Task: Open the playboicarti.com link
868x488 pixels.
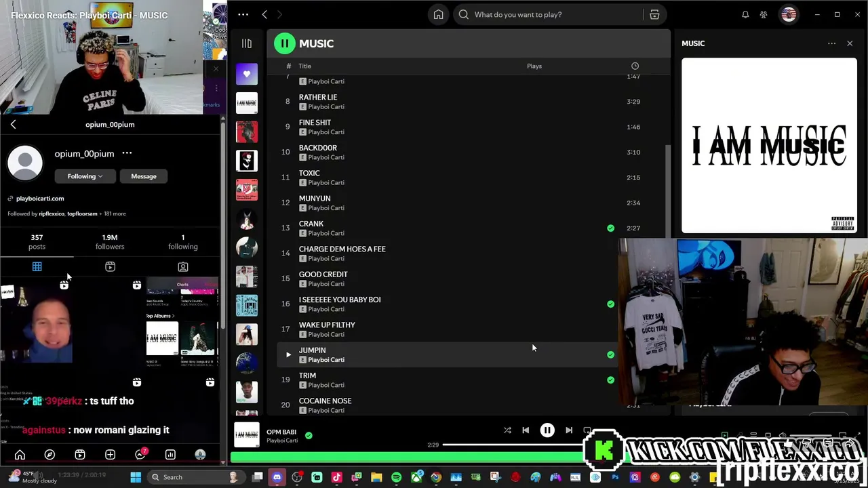Action: 40,199
